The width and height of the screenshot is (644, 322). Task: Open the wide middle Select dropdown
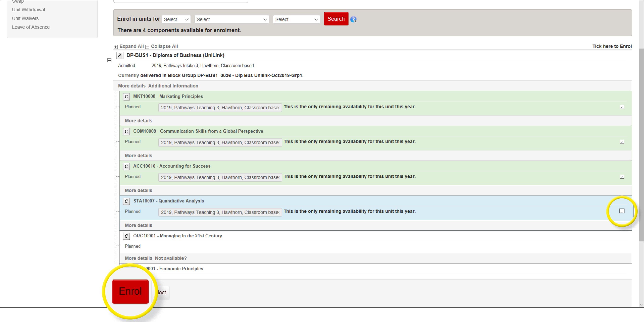(x=231, y=20)
